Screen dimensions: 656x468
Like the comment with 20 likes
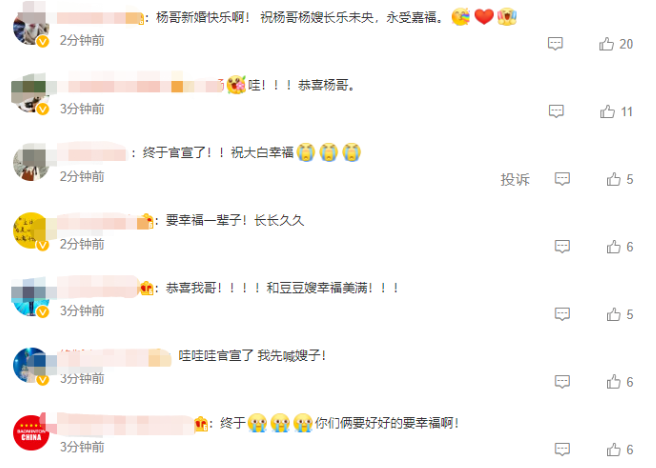[x=615, y=44]
